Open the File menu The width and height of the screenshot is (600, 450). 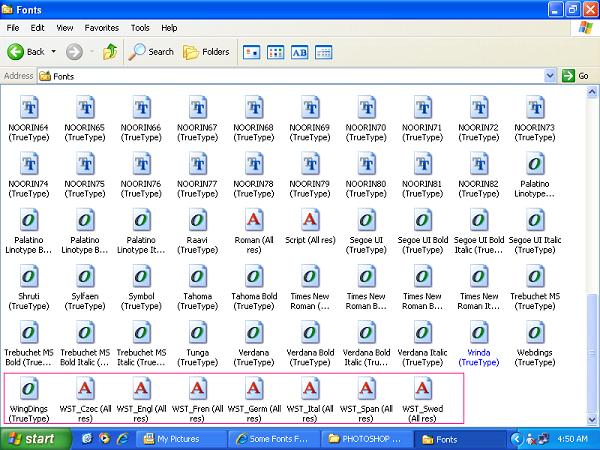[14, 28]
